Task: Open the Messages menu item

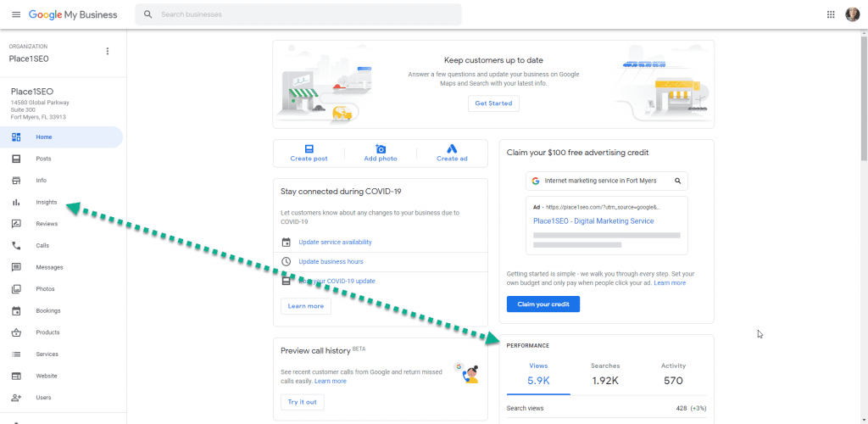Action: (x=61, y=267)
